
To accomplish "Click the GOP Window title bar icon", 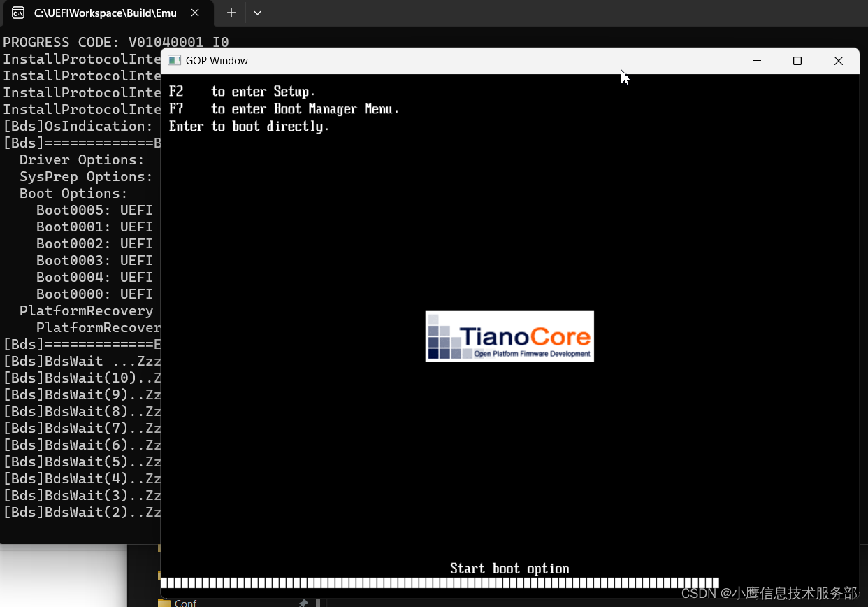I will click(174, 61).
